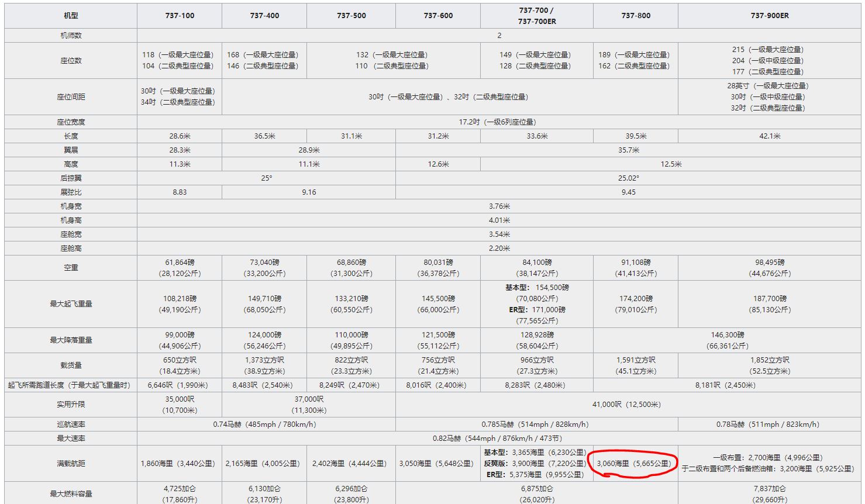This screenshot has height=504, width=865.
Task: Click the '展弦比' row label
Action: pos(71,192)
